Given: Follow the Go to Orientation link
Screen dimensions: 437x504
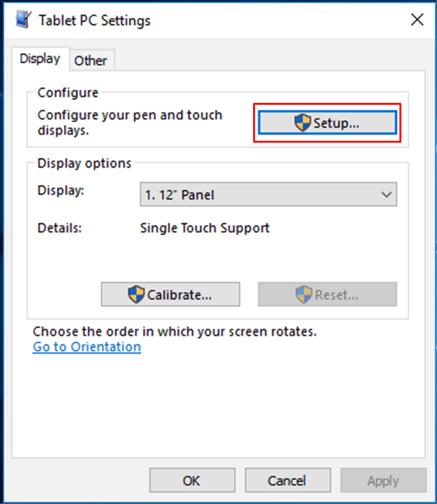Looking at the screenshot, I should pyautogui.click(x=87, y=347).
